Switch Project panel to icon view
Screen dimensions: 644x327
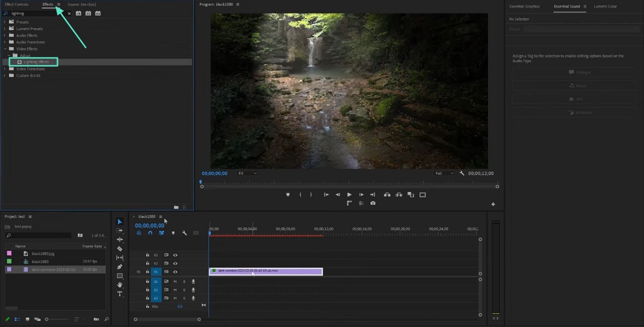point(27,320)
